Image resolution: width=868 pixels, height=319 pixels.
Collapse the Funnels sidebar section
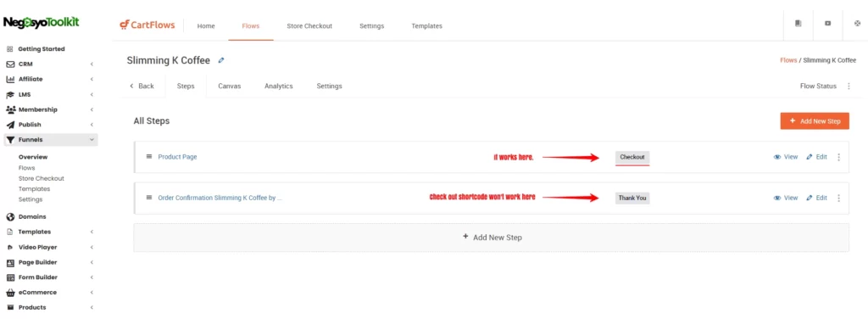coord(92,140)
